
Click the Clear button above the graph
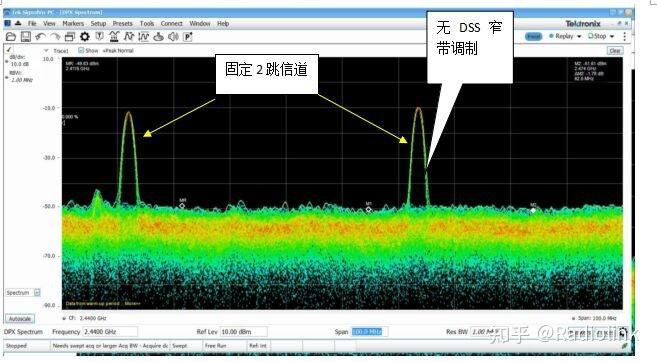click(x=615, y=51)
